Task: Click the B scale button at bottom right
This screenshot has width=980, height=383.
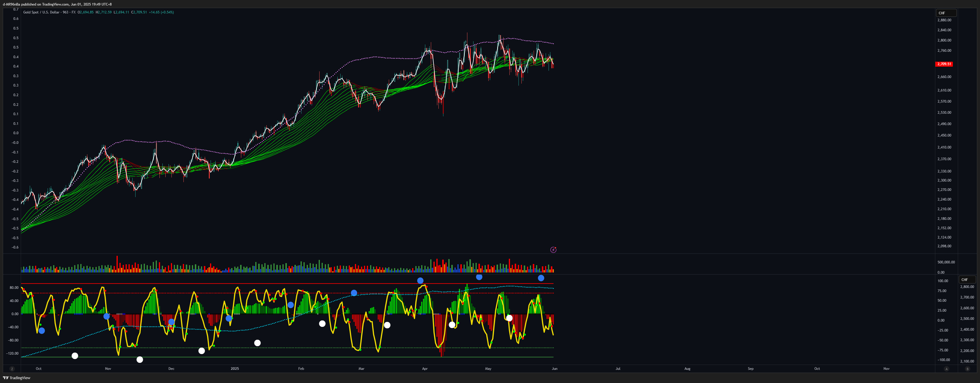Action: [967, 369]
